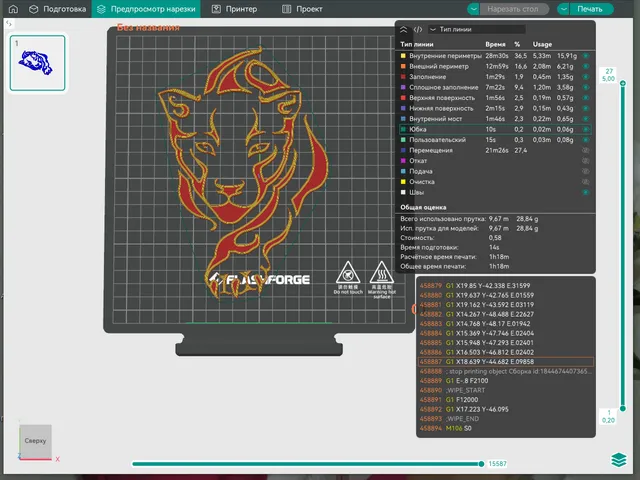Switch to Предпросмотр нарезки tab
Screen dimensions: 640x480
click(146, 9)
